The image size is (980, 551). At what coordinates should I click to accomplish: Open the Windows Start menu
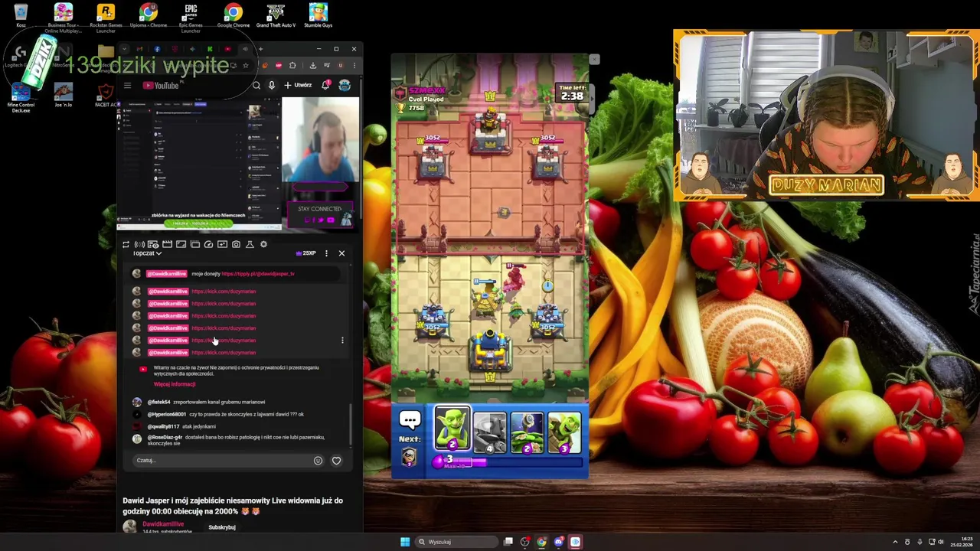pos(405,542)
